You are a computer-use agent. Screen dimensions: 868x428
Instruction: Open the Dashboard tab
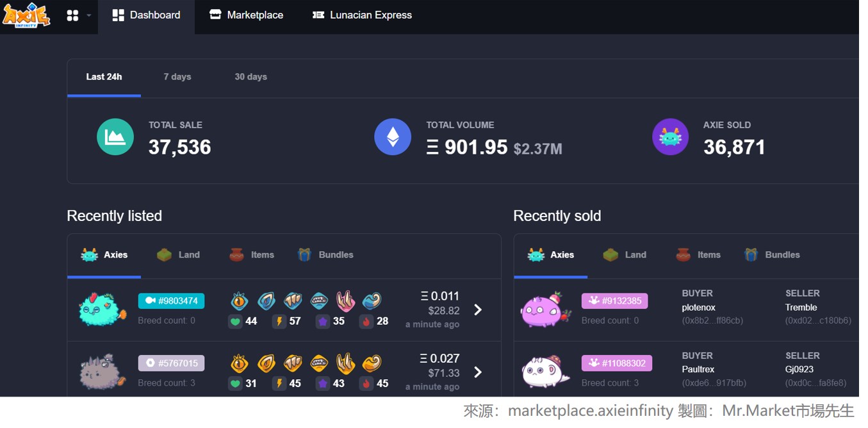tap(146, 15)
